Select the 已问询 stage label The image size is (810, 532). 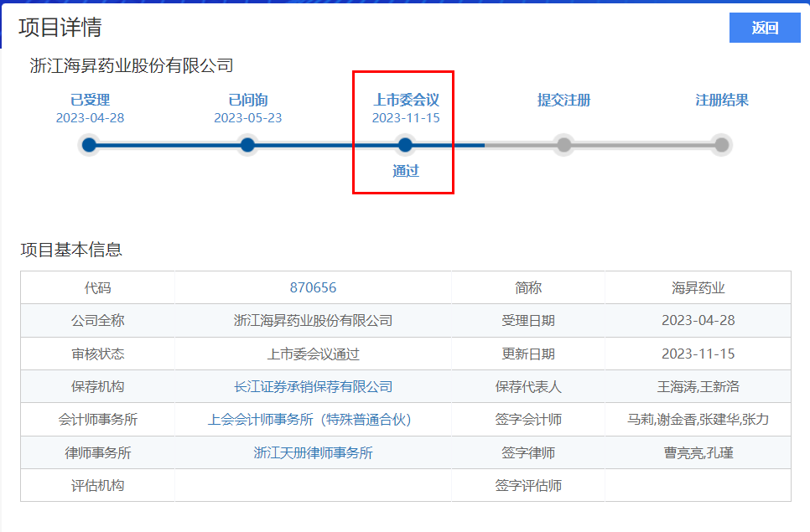(247, 101)
